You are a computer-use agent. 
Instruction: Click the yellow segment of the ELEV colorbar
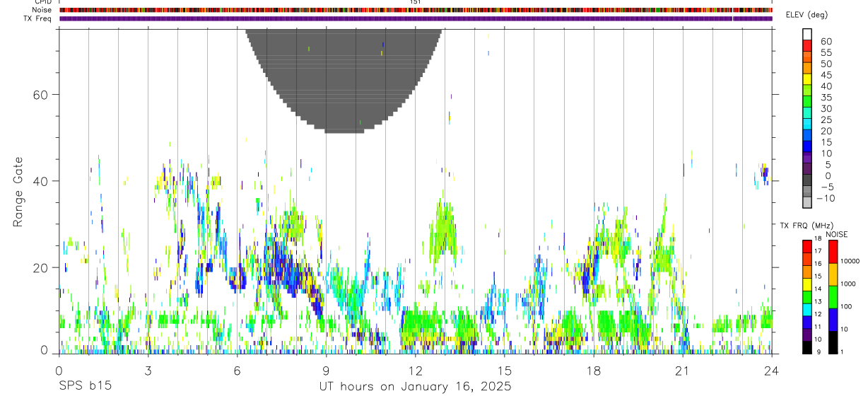[x=807, y=79]
